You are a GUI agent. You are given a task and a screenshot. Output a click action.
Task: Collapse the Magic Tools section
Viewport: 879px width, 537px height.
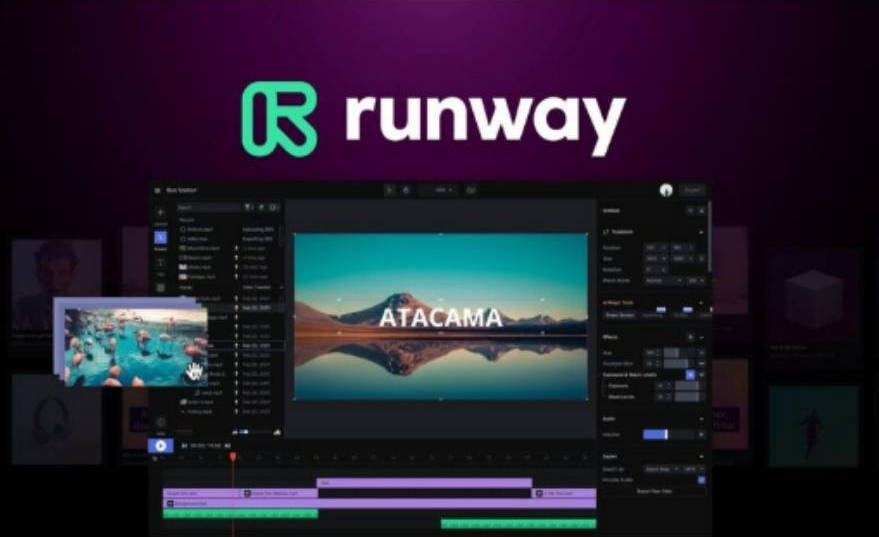click(701, 302)
